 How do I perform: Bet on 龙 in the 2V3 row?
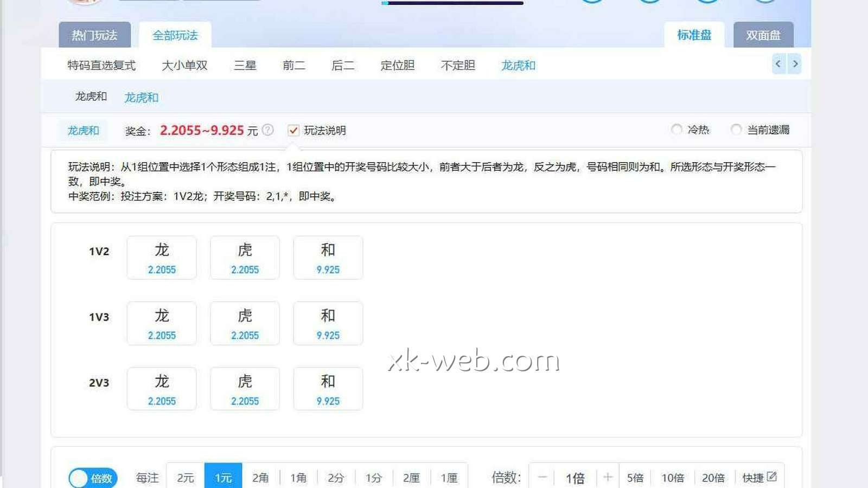pos(162,389)
